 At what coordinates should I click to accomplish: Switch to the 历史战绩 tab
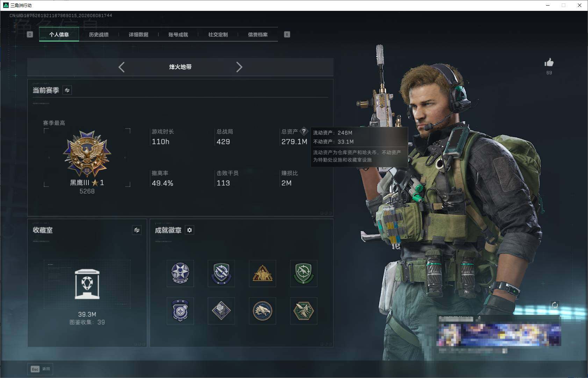(99, 35)
